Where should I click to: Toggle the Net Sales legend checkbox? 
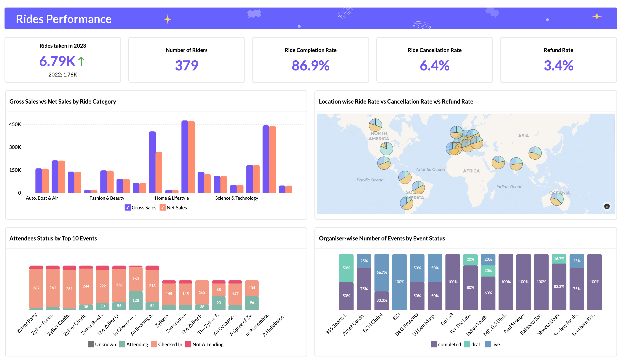[162, 208]
